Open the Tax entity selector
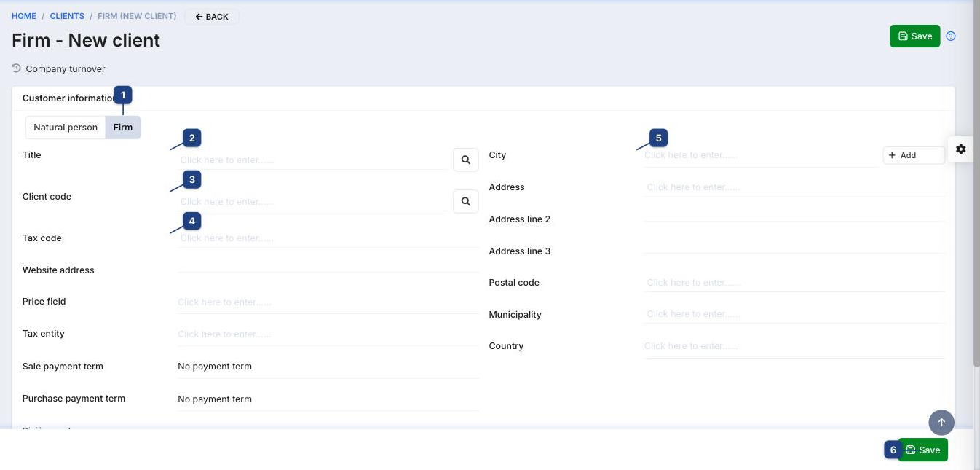 [x=328, y=334]
